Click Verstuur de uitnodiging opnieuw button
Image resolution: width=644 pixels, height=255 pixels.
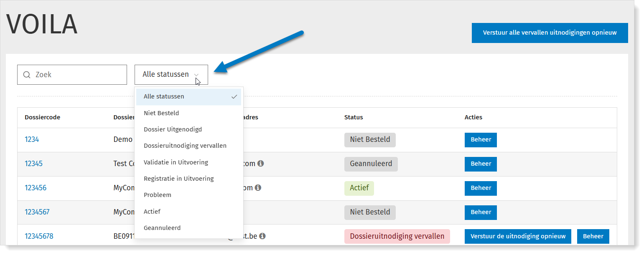tap(518, 236)
